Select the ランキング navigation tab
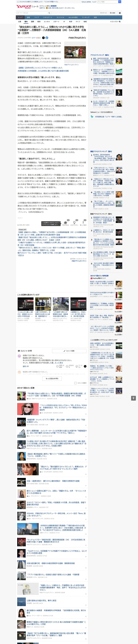The width and height of the screenshot is (138, 644). pyautogui.click(x=86, y=17)
